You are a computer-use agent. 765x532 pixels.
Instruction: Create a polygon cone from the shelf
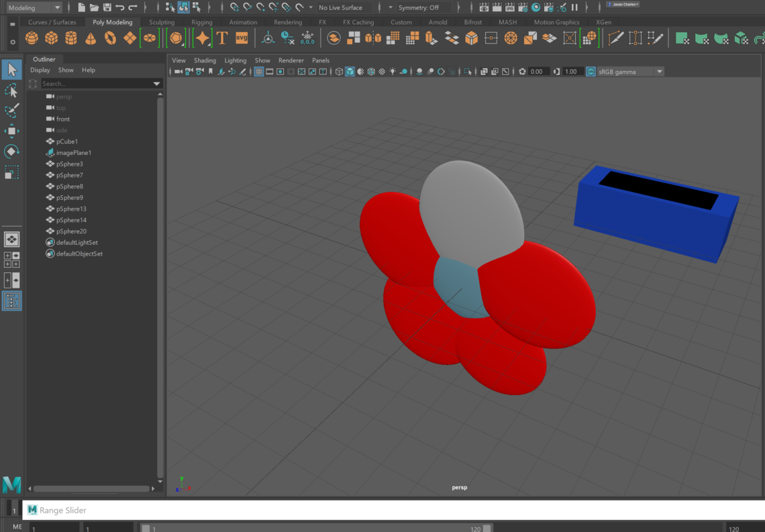point(91,38)
